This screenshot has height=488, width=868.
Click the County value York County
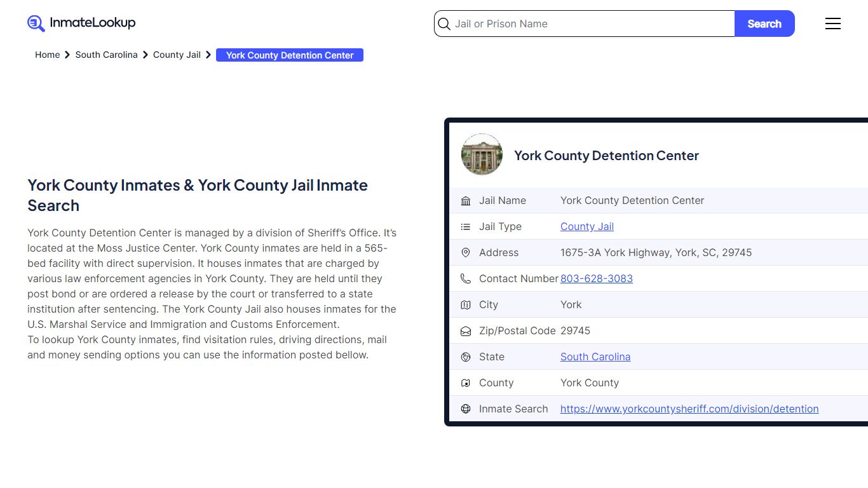pos(590,383)
